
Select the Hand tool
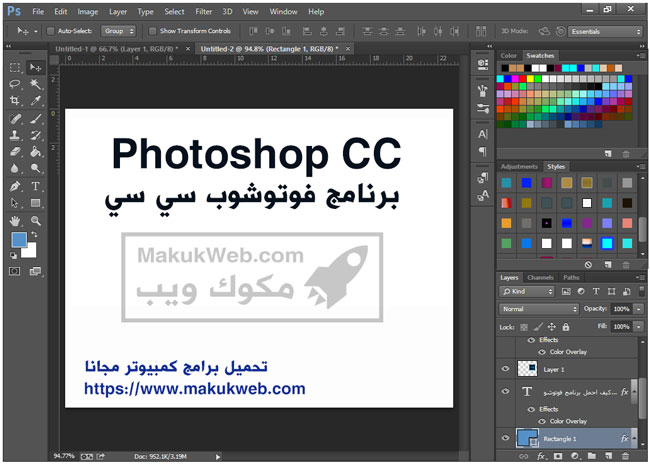coord(15,221)
